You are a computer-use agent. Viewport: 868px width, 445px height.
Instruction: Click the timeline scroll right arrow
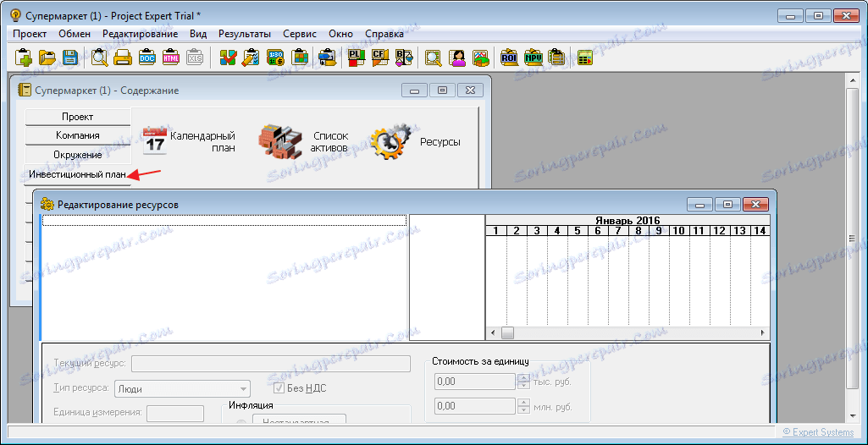pos(763,332)
